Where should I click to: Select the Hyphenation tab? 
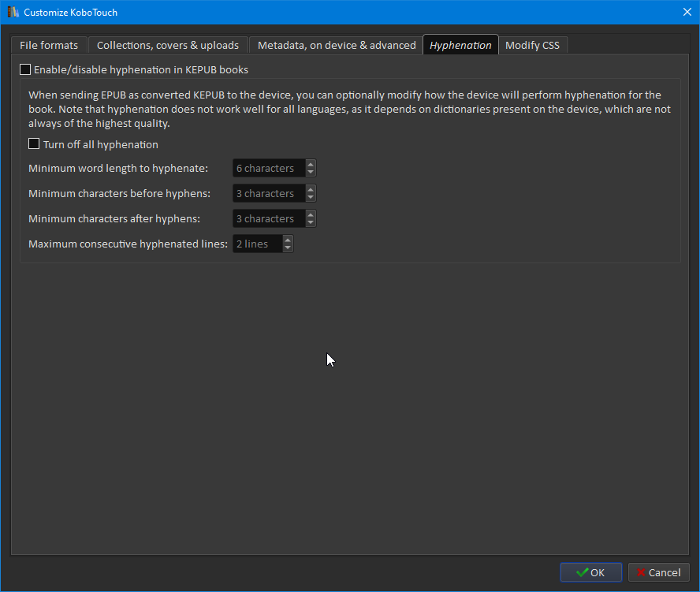(x=460, y=45)
